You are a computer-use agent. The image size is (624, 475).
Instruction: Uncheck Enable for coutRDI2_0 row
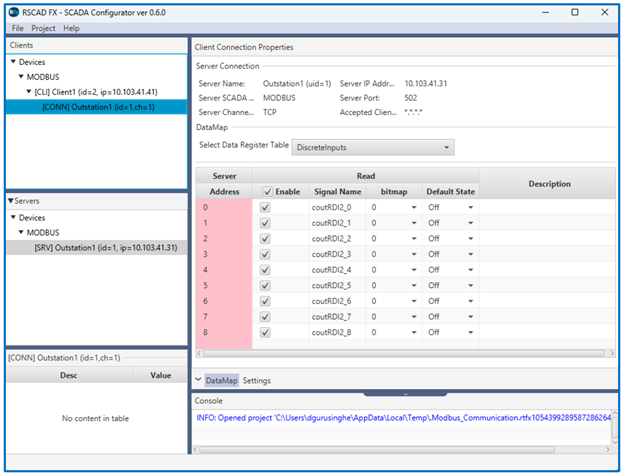(x=266, y=207)
